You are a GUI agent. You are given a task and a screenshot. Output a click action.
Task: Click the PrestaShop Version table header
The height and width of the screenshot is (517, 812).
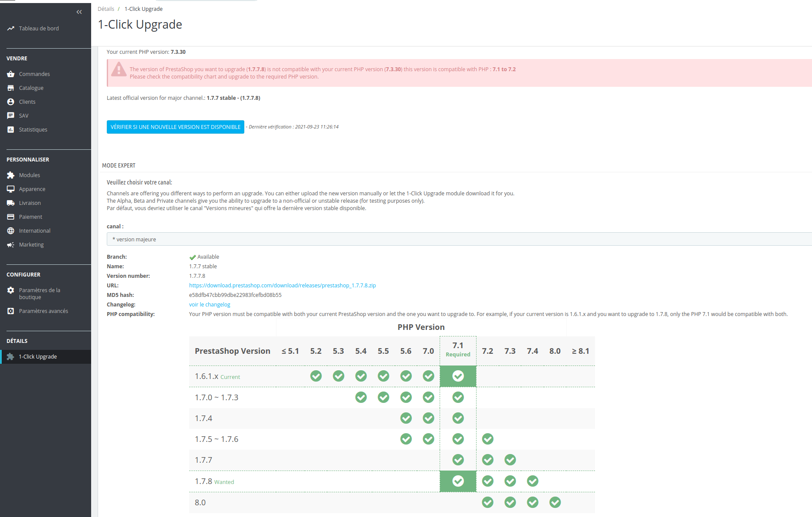tap(233, 351)
